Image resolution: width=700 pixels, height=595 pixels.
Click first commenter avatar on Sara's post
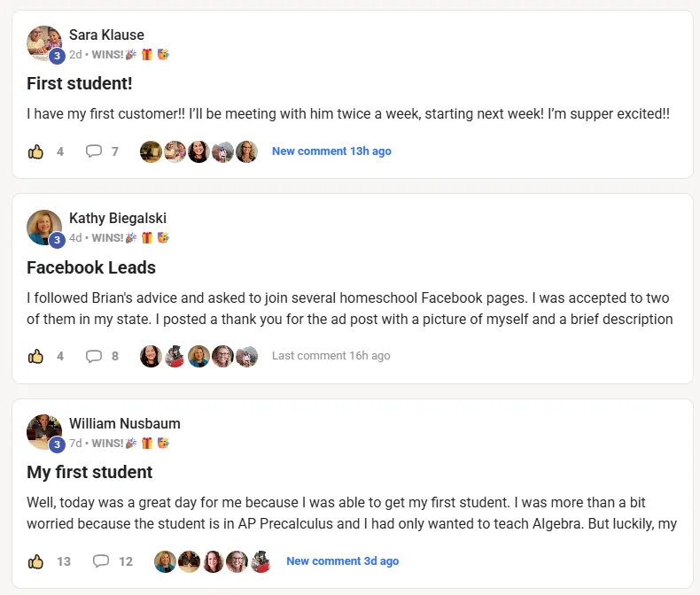tap(151, 151)
